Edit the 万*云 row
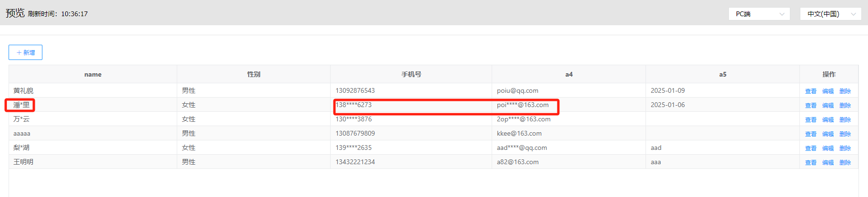Screen dimensions: 868x197 [828, 120]
